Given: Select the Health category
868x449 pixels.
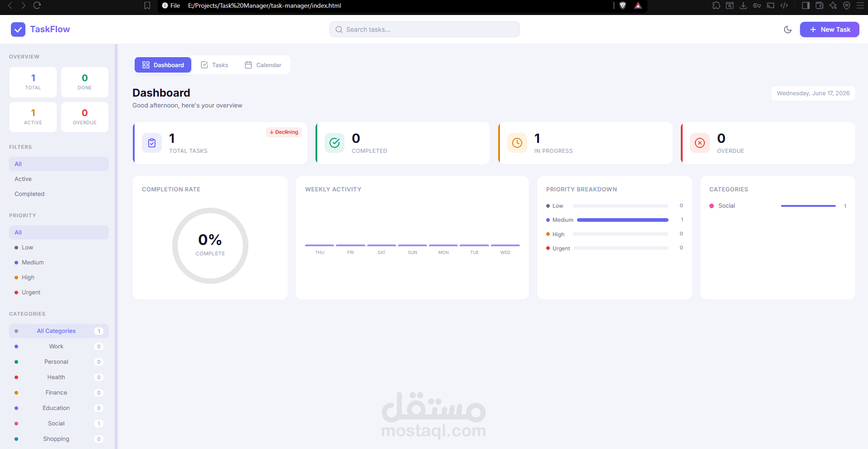Looking at the screenshot, I should click(59, 377).
